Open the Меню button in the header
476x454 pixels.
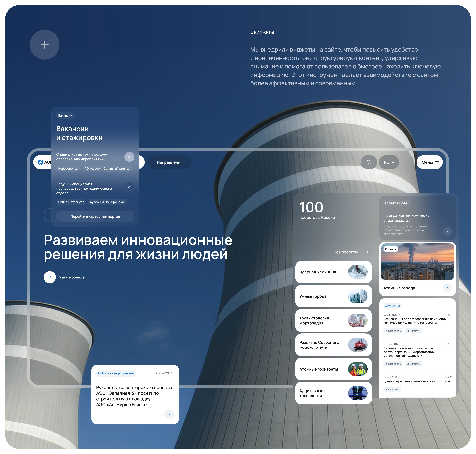click(x=430, y=162)
